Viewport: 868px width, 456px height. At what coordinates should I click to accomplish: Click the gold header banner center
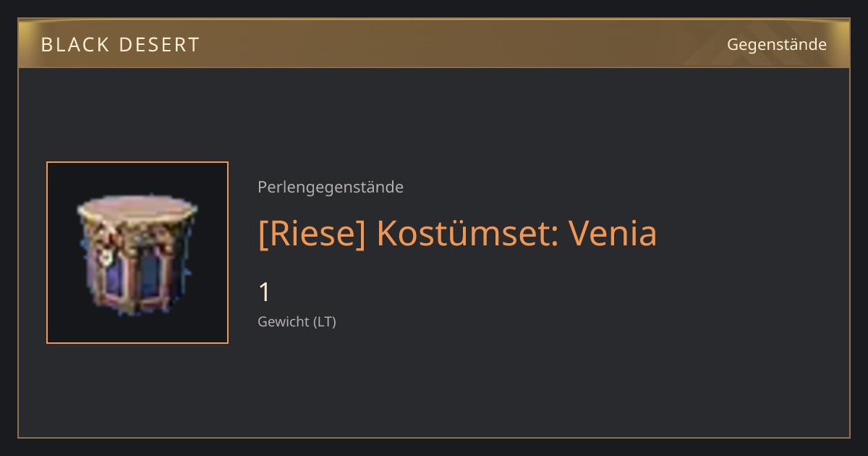tap(434, 44)
